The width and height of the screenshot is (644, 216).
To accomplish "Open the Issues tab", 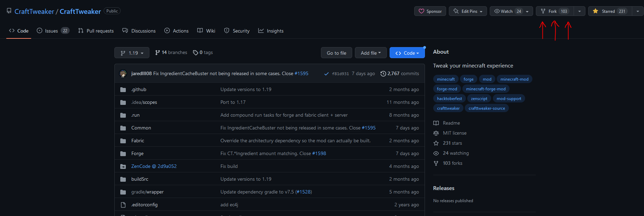I will (53, 31).
